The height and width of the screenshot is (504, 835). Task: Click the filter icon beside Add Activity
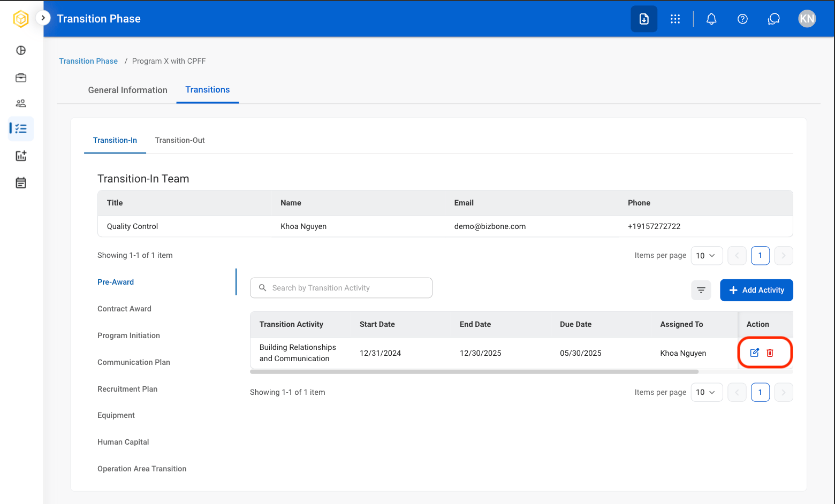701,290
